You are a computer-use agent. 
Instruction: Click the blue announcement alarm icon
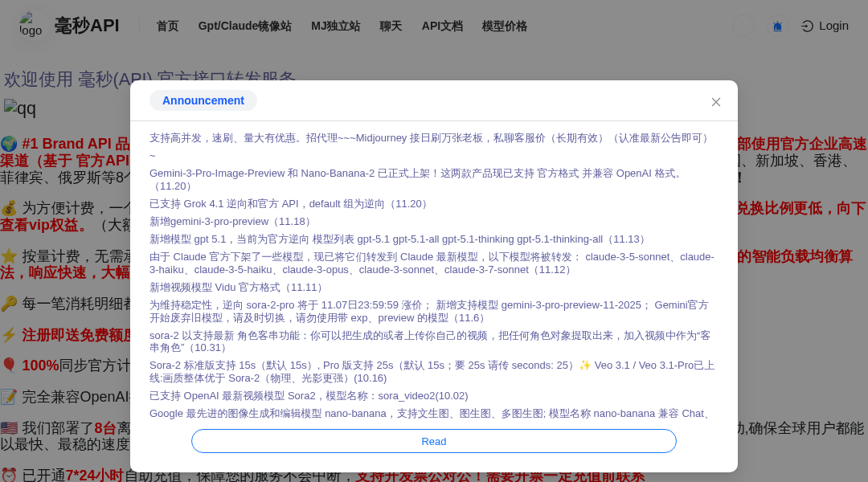776,26
